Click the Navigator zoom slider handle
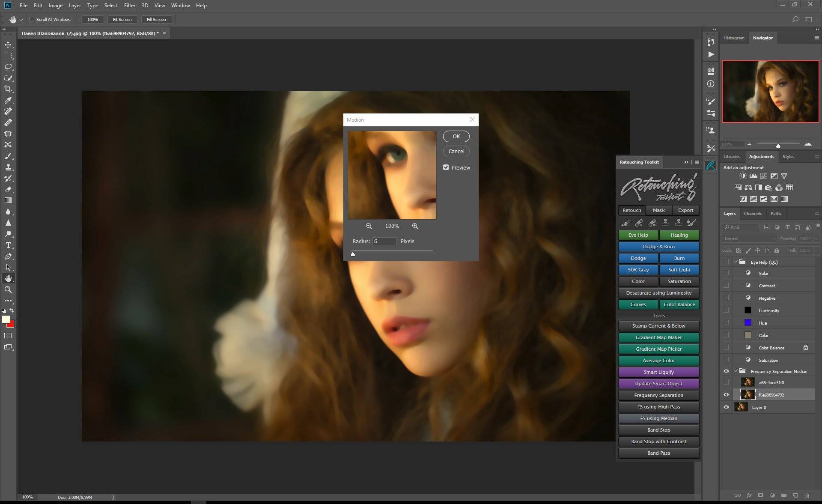This screenshot has height=504, width=822. point(778,146)
